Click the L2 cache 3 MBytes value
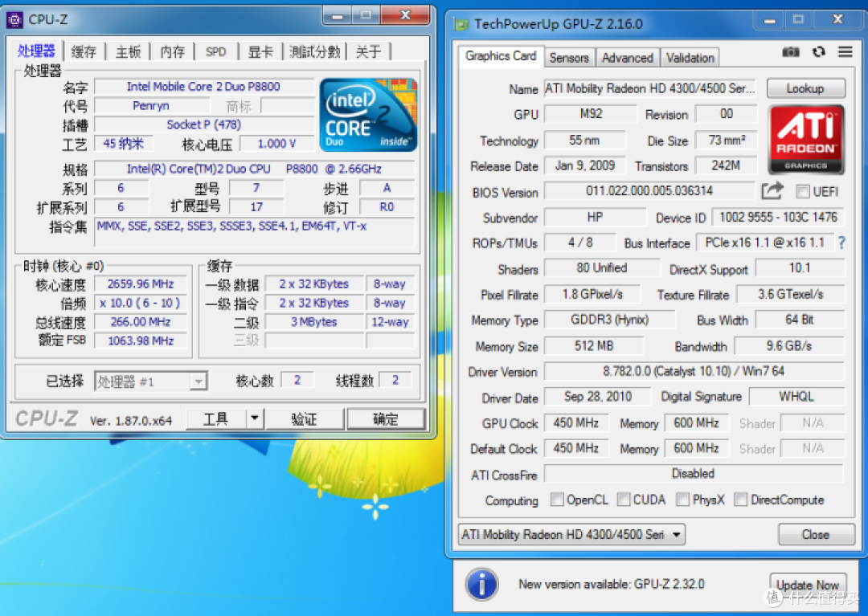 (x=314, y=322)
